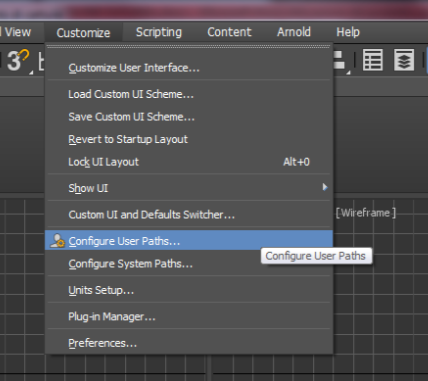Open the Scene Explorer toolbar icon
Image resolution: width=428 pixels, height=381 pixels.
pyautogui.click(x=373, y=60)
